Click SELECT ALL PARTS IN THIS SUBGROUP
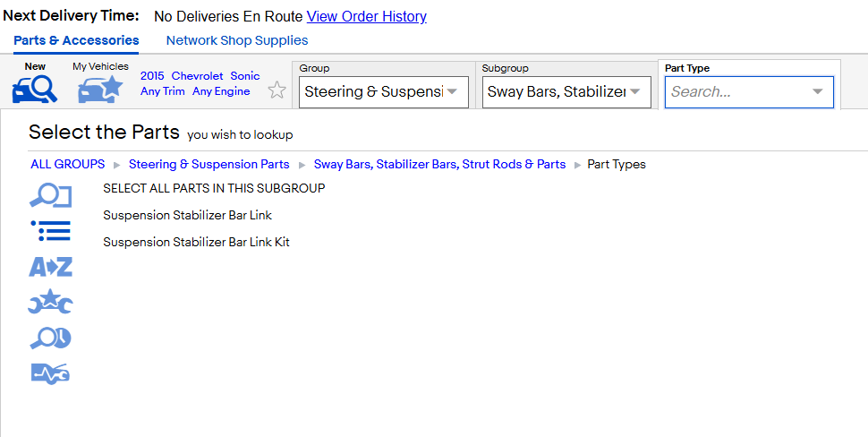 click(x=214, y=188)
